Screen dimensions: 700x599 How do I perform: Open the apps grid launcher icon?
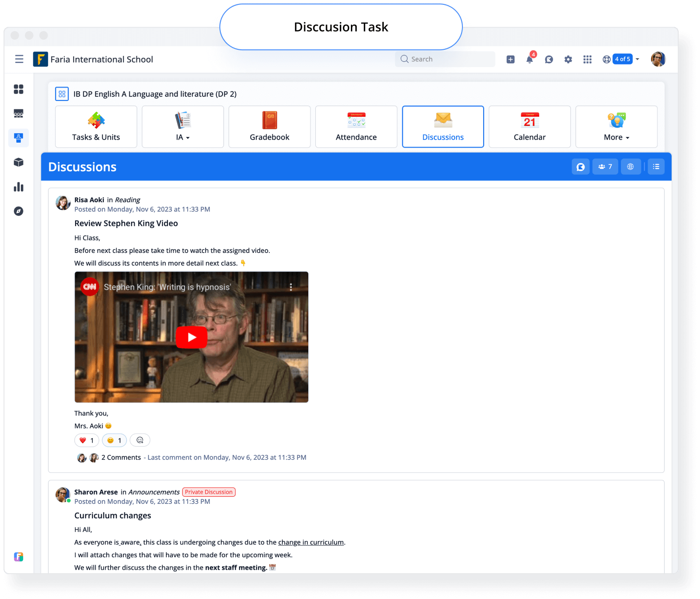pos(587,60)
